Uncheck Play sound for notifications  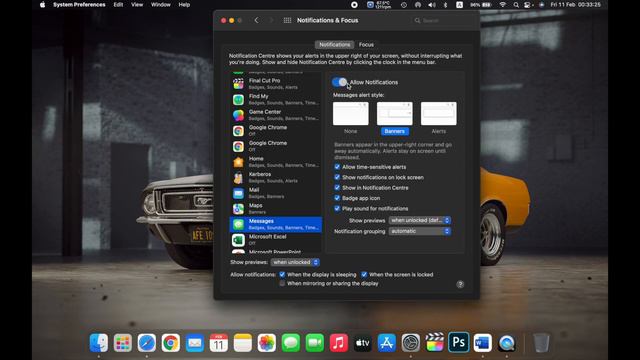pos(337,208)
